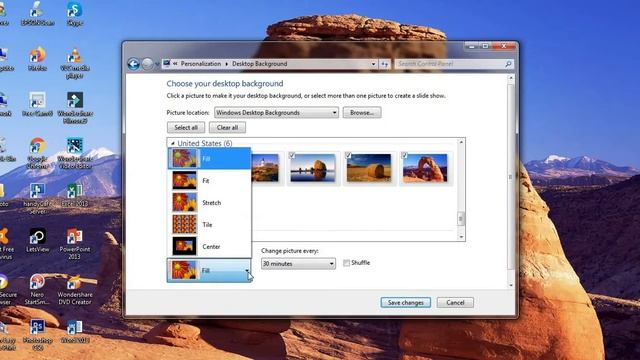The height and width of the screenshot is (360, 640).
Task: Open VLC media player desktop icon
Action: pos(75,63)
